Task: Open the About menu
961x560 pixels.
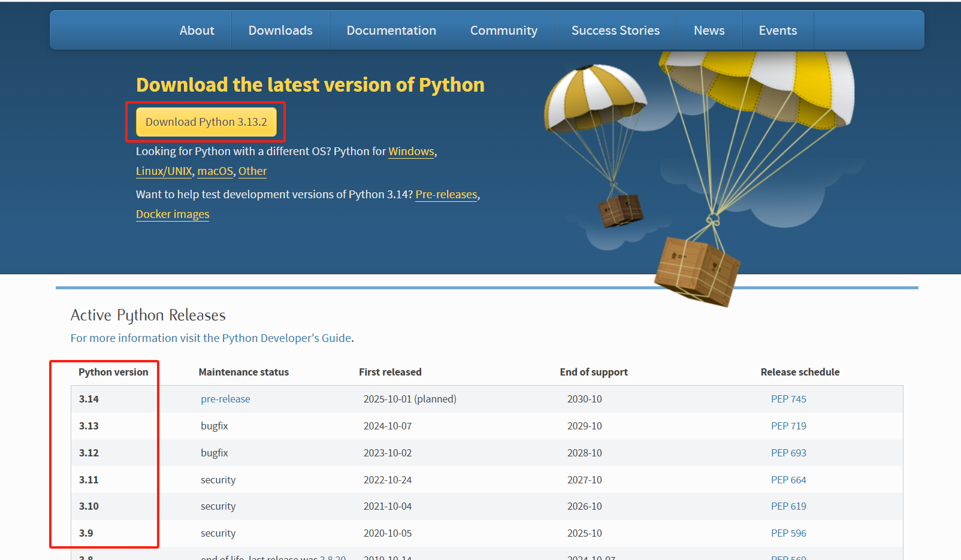Action: coord(197,31)
